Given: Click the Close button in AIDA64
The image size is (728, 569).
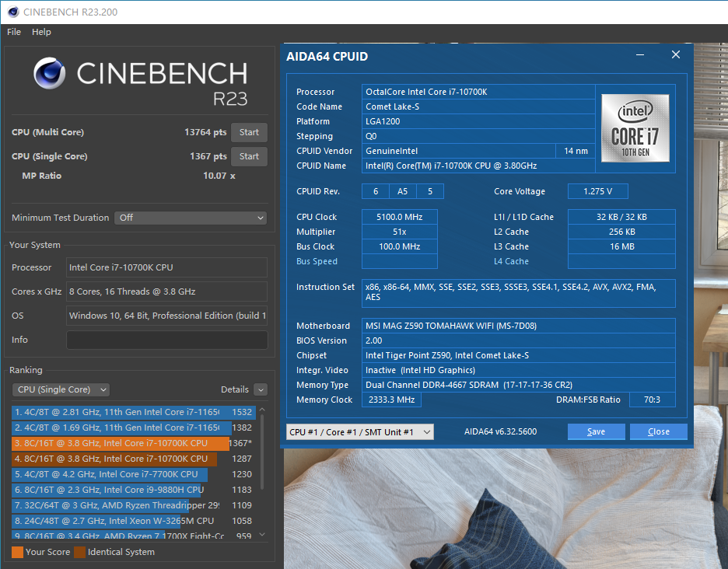Looking at the screenshot, I should (x=658, y=431).
